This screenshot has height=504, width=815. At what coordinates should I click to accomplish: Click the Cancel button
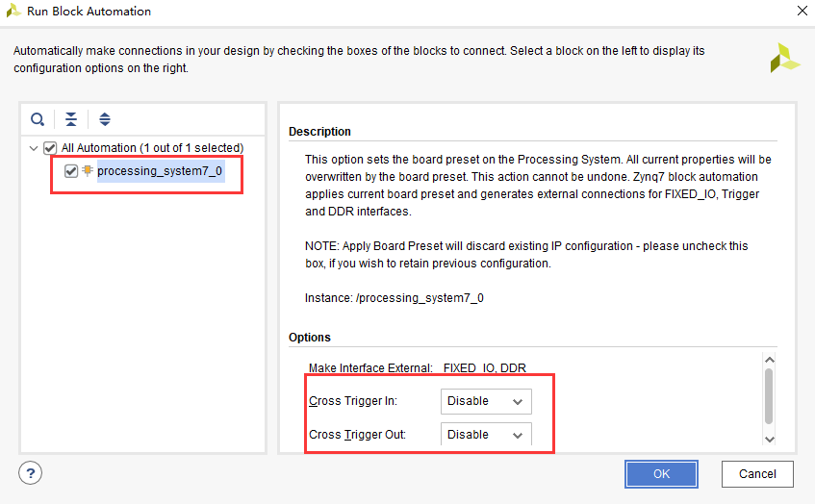click(x=757, y=474)
